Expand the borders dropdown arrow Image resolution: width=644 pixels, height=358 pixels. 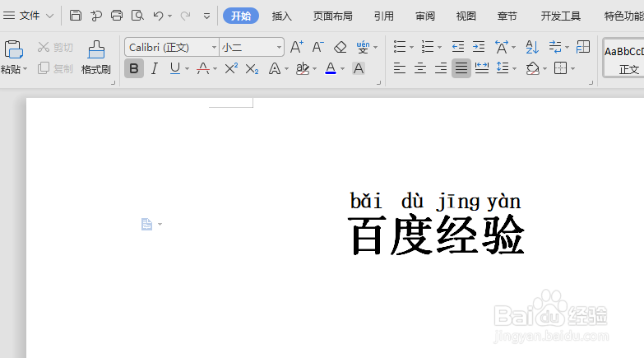[x=572, y=68]
